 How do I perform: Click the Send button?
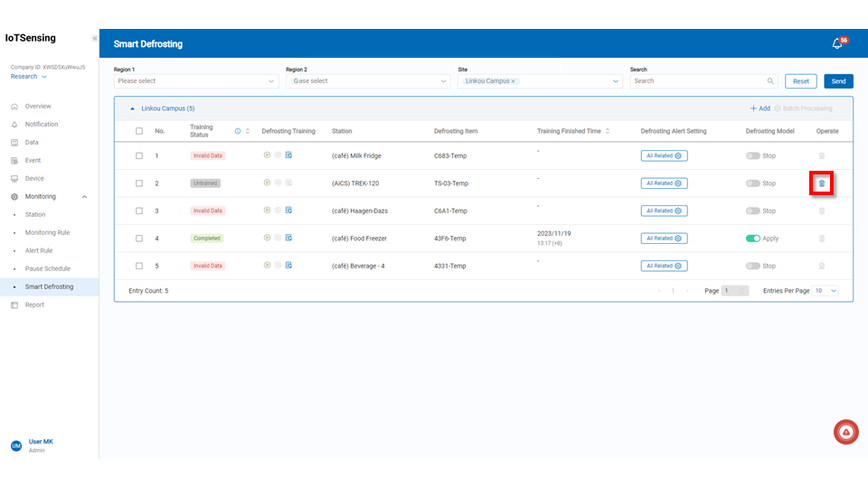[x=838, y=81]
